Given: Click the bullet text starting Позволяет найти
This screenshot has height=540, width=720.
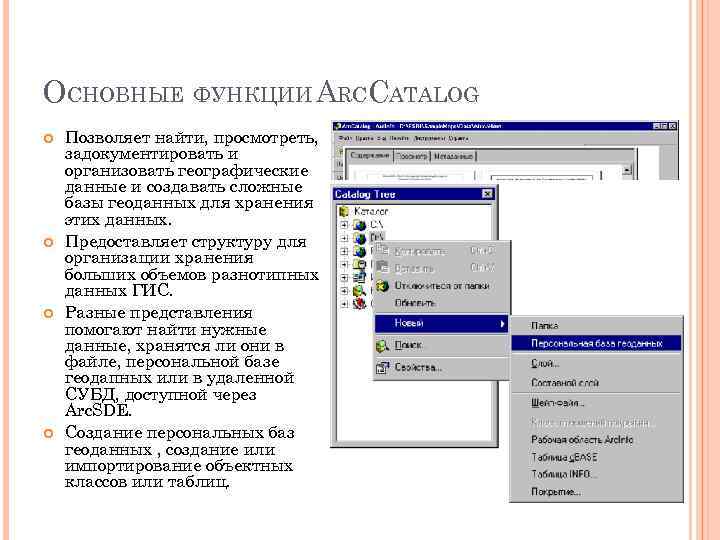Looking at the screenshot, I should click(191, 178).
